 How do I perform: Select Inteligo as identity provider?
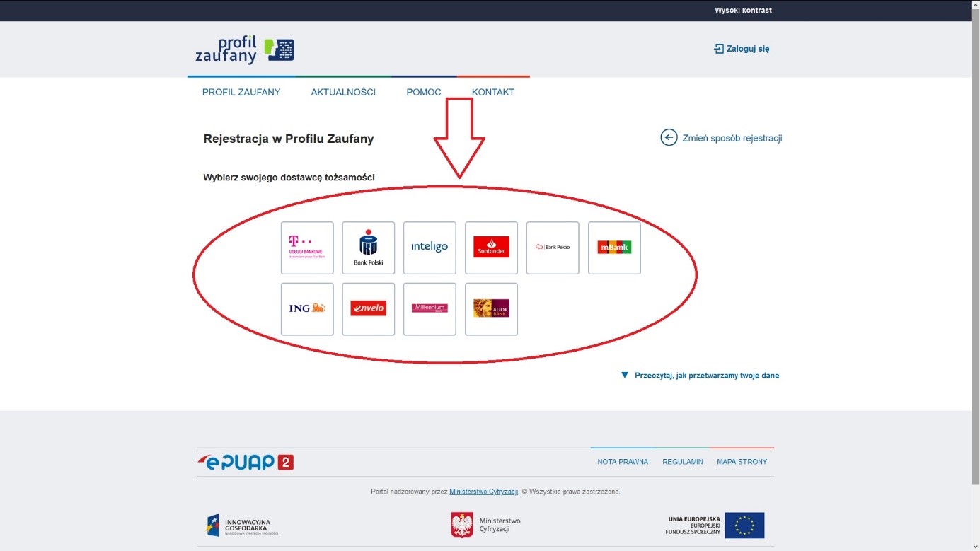[430, 248]
